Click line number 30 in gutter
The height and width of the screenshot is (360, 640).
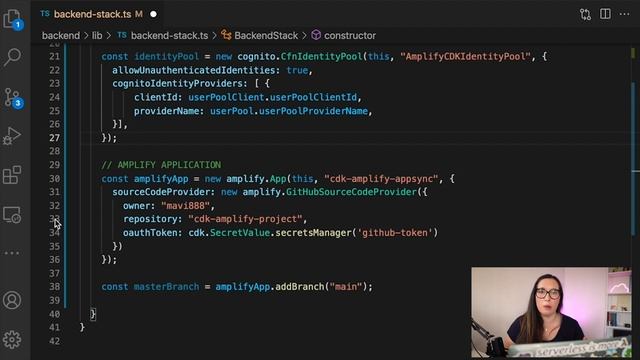(x=54, y=179)
